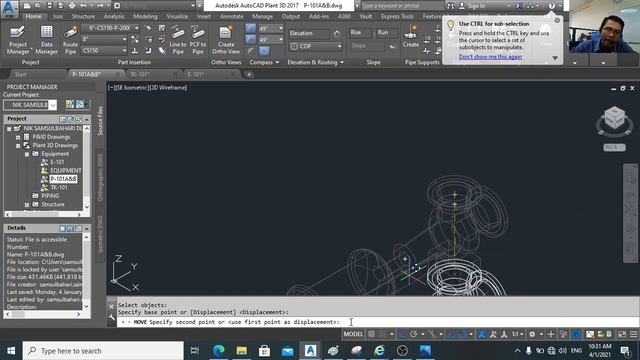Open the Current Project NIK SAMSUL dropdown
The width and height of the screenshot is (640, 360).
pos(30,105)
